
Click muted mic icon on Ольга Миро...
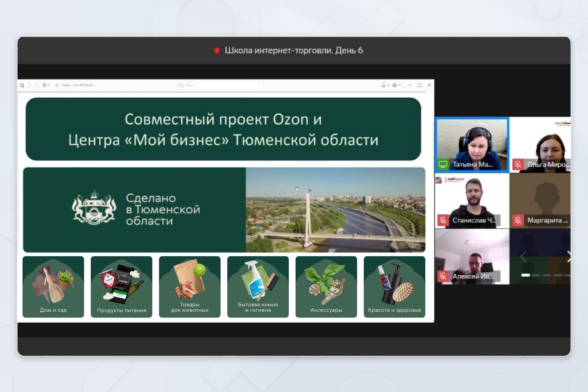(518, 164)
